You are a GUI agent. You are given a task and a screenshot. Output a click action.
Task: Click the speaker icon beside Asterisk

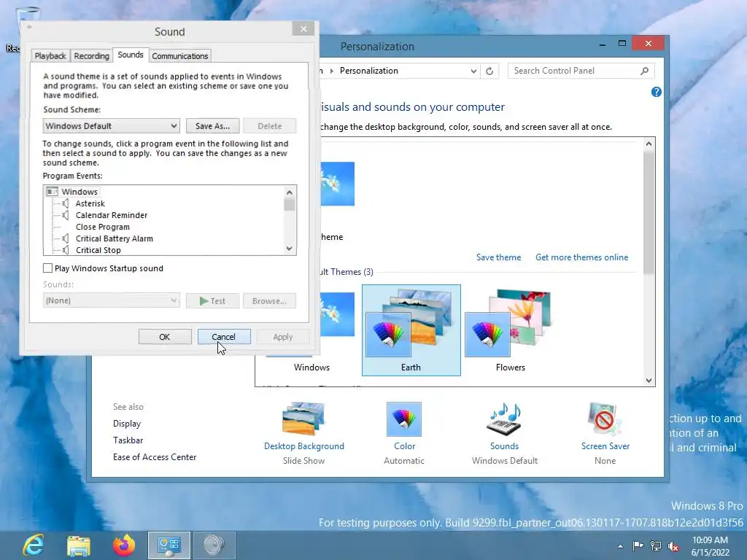click(x=66, y=203)
